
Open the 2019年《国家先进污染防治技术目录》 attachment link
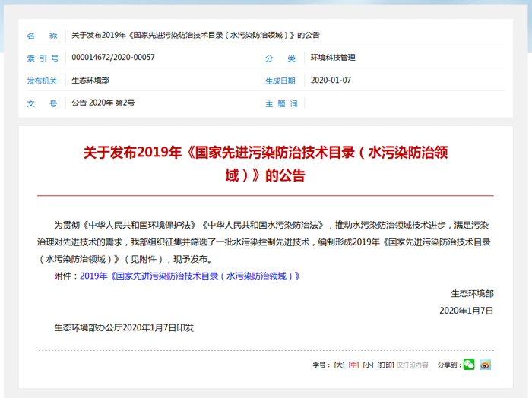click(x=190, y=276)
